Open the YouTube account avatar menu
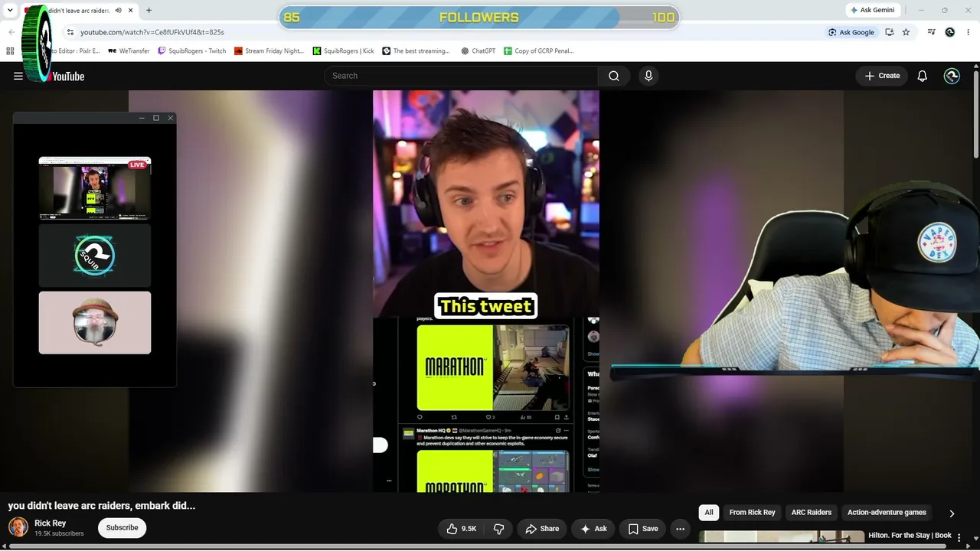 pyautogui.click(x=952, y=76)
